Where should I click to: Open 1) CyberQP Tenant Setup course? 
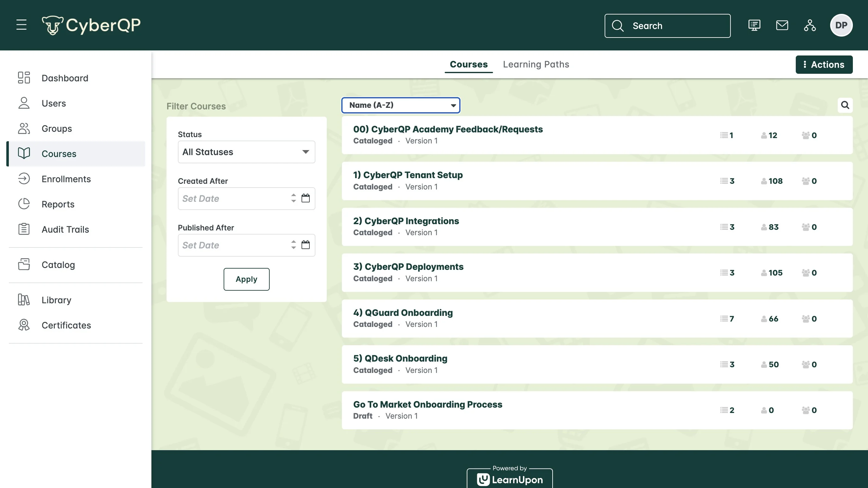point(408,175)
